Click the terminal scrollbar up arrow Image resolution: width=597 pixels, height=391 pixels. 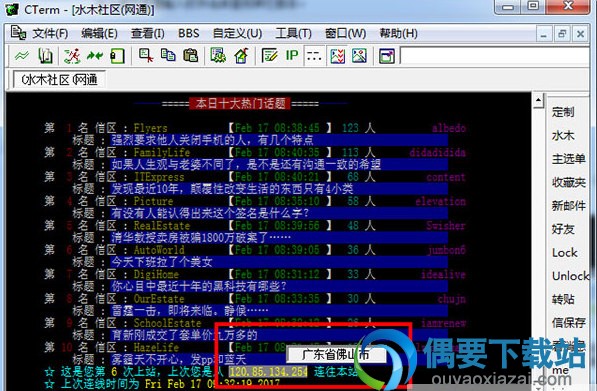pyautogui.click(x=538, y=101)
